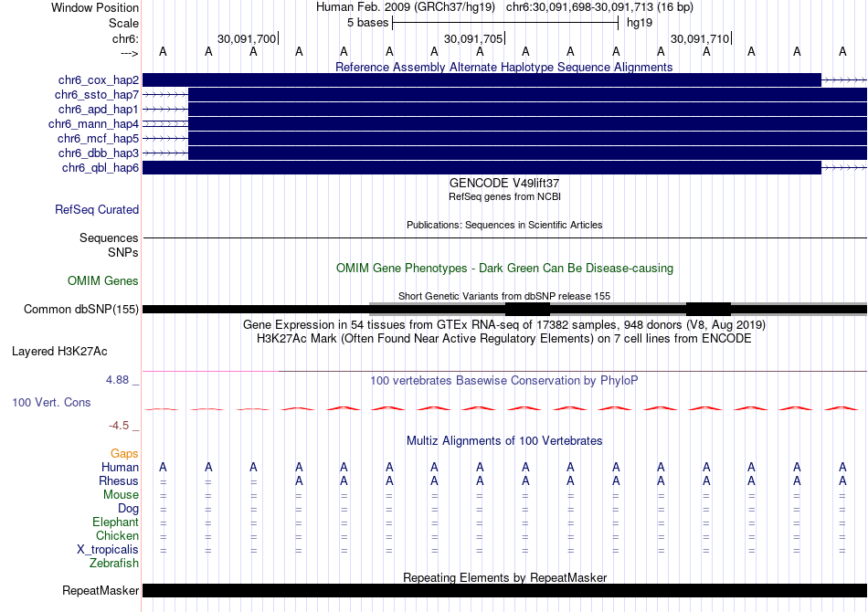Click the black dbSNP variant block below 30,091,705
This screenshot has width=868, height=612.
527,310
